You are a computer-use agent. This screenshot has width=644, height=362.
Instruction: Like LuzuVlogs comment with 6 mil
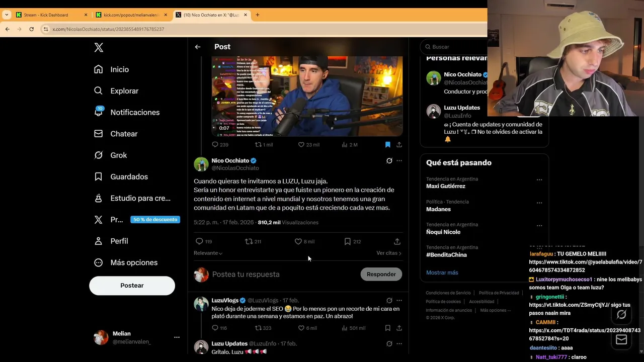click(307, 328)
